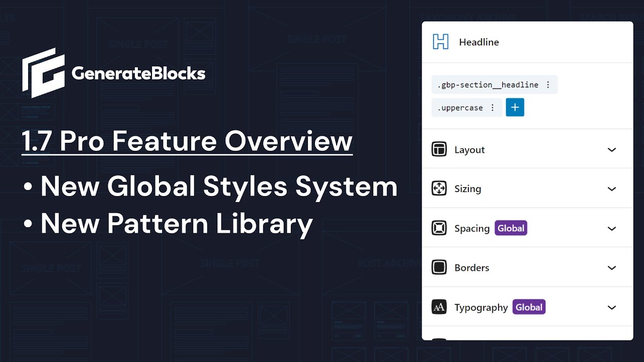
Task: Add a new class with plus button
Action: tap(515, 108)
